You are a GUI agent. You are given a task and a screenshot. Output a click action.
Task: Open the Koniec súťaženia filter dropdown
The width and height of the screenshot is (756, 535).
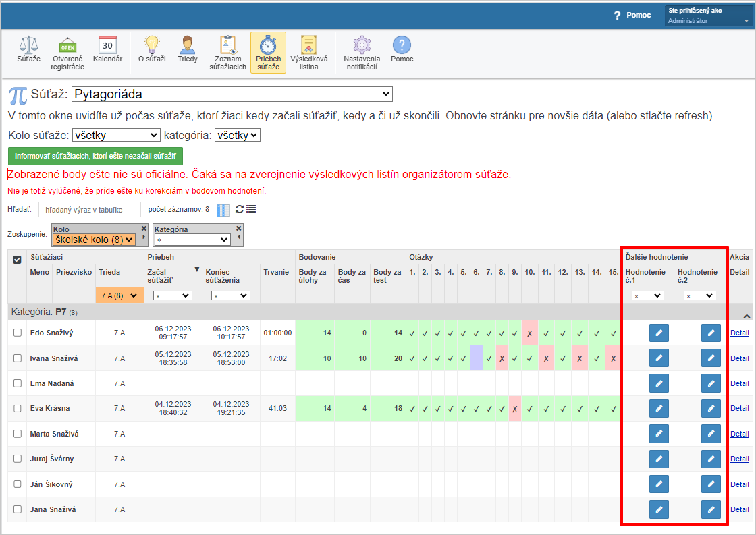[x=230, y=296]
